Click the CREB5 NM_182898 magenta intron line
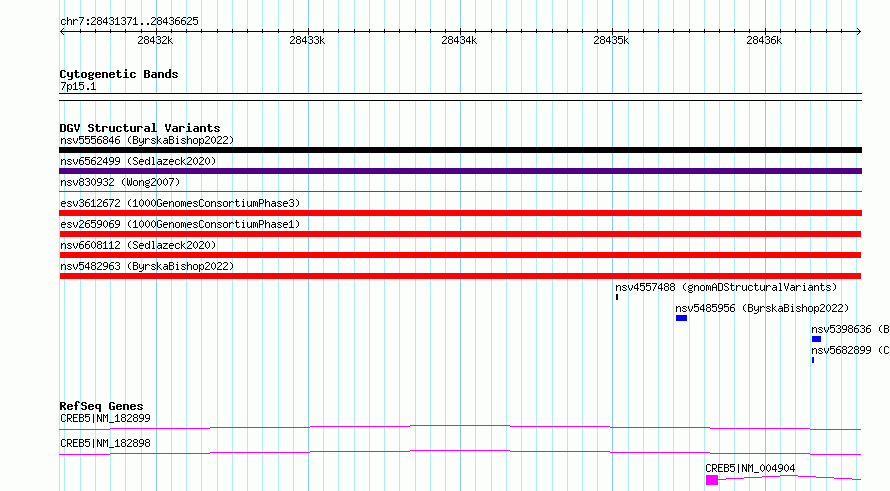 pos(460,452)
